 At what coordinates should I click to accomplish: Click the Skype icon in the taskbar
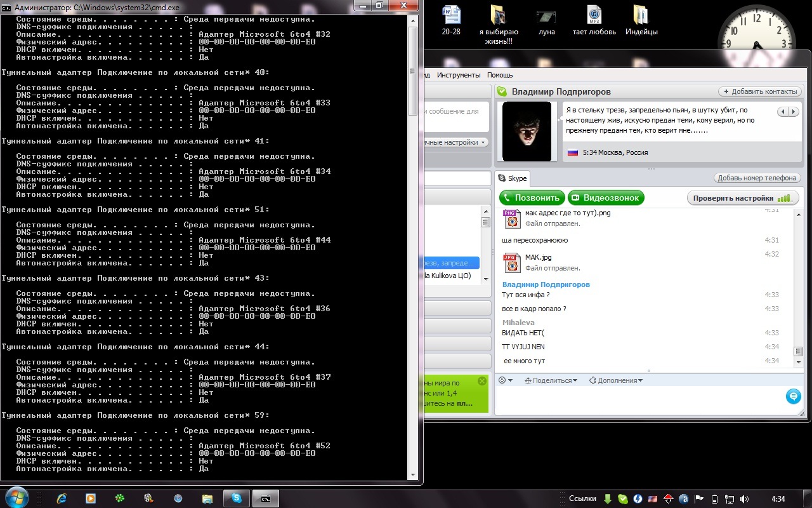coord(237,498)
